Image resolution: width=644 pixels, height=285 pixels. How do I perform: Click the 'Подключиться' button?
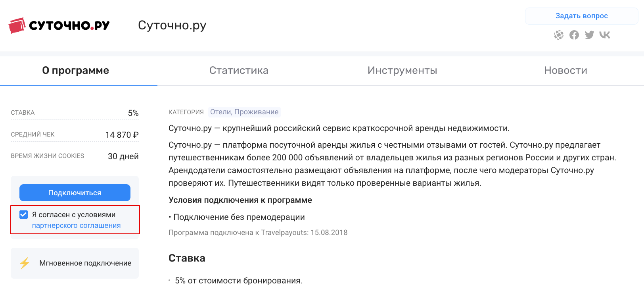coord(75,193)
